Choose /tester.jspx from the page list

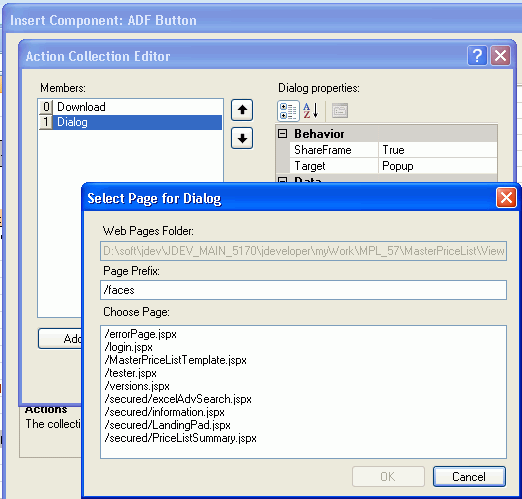coord(131,373)
